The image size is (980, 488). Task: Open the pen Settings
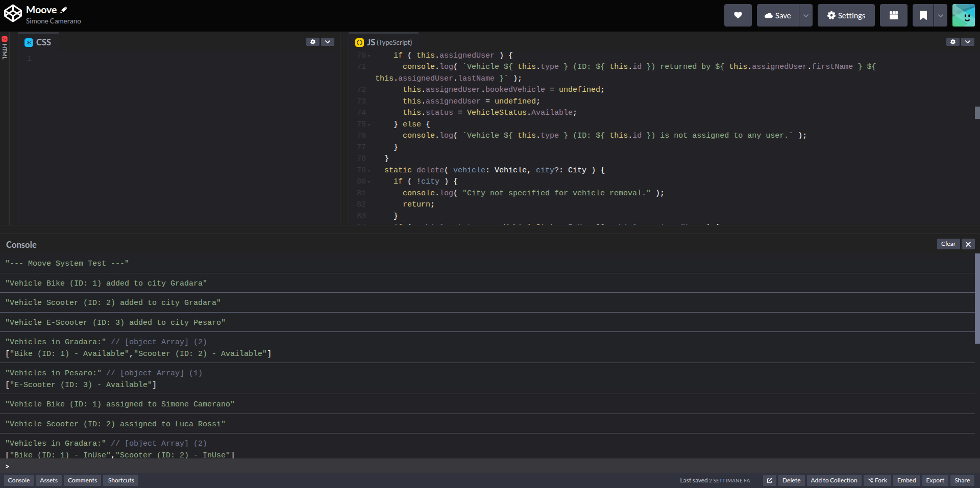[846, 15]
